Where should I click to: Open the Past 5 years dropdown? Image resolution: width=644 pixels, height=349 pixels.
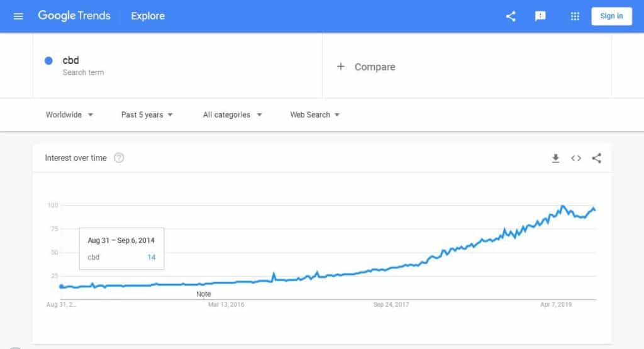point(147,114)
